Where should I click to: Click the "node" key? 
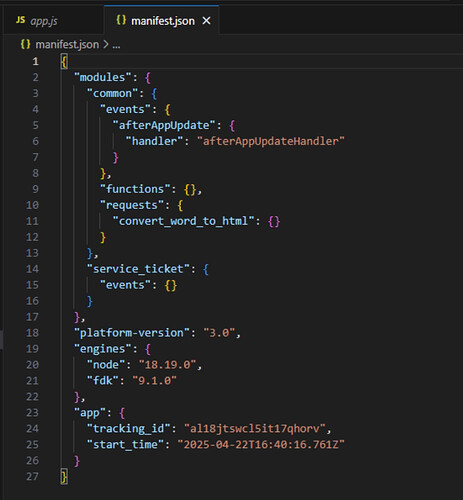(106, 365)
